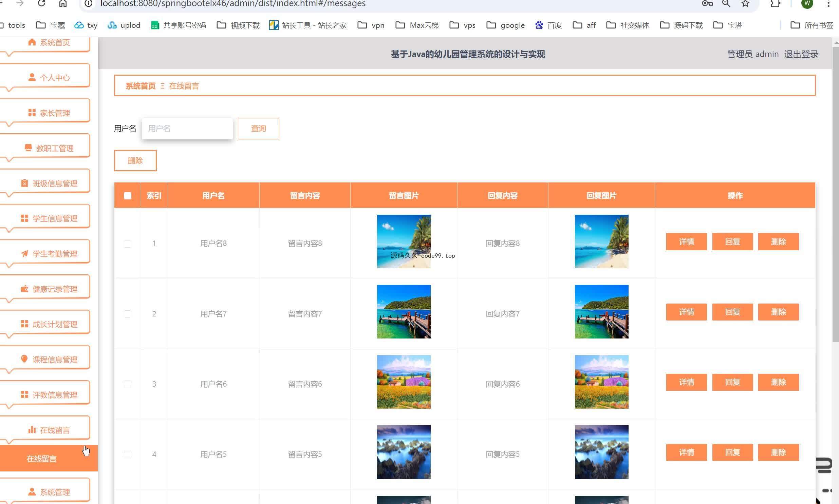Open the 源码下载 bookmark folder
Viewport: 839px width, 504px height.
[x=681, y=25]
